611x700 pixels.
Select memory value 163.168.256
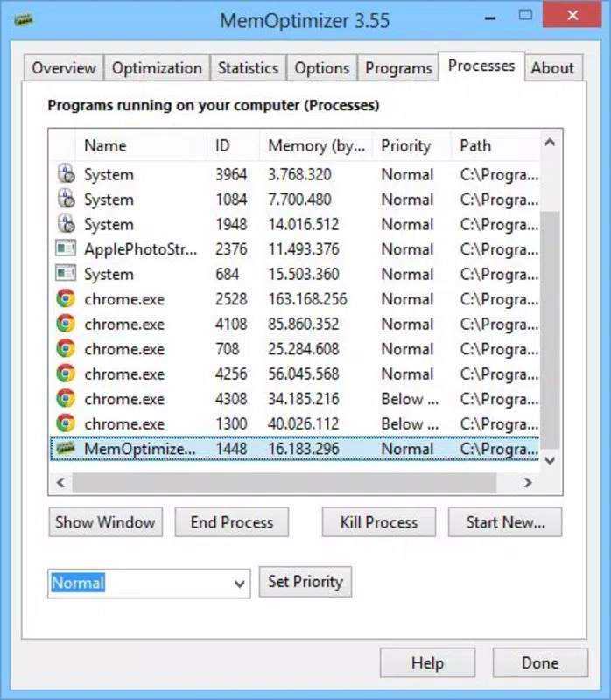click(x=307, y=299)
